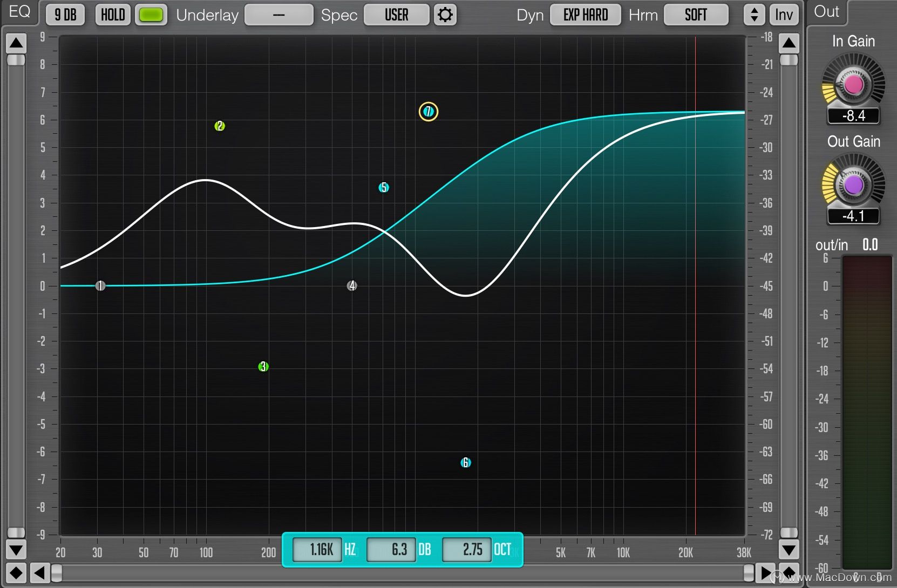Viewport: 897px width, 588px height.
Task: Select EQ band node 1
Action: pyautogui.click(x=100, y=286)
